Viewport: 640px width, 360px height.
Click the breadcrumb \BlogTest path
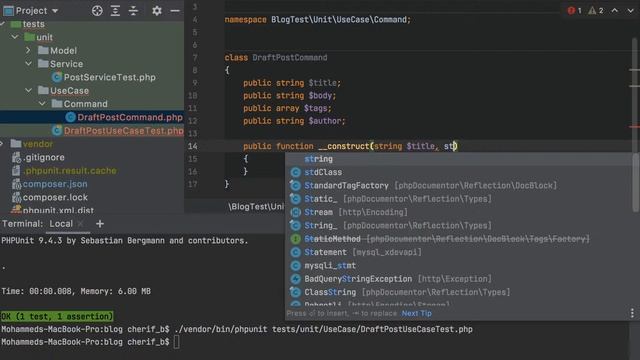256,207
